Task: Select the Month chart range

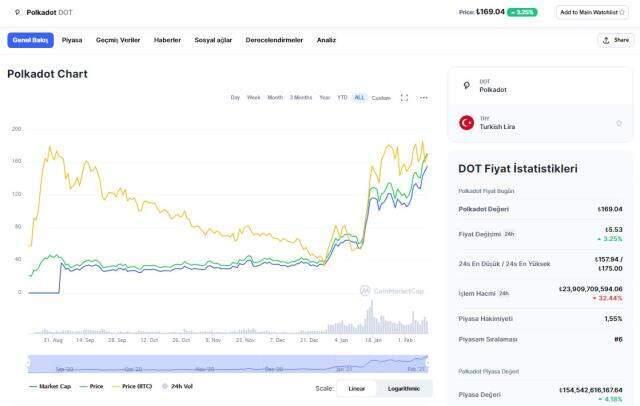Action: tap(275, 98)
